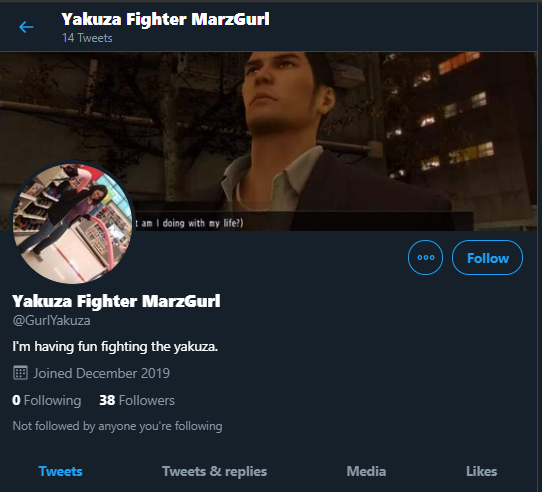The image size is (542, 492).
Task: Click the back arrow icon
Action: click(x=26, y=27)
